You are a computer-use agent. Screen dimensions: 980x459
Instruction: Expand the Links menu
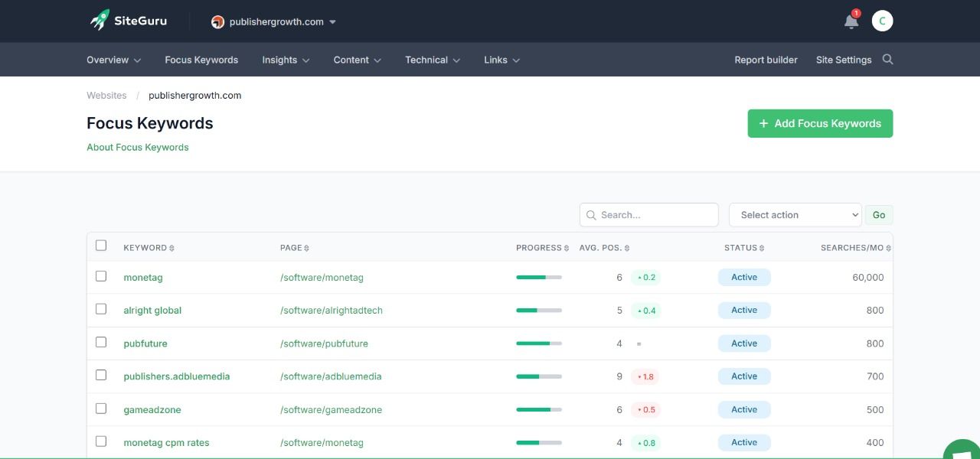(501, 60)
